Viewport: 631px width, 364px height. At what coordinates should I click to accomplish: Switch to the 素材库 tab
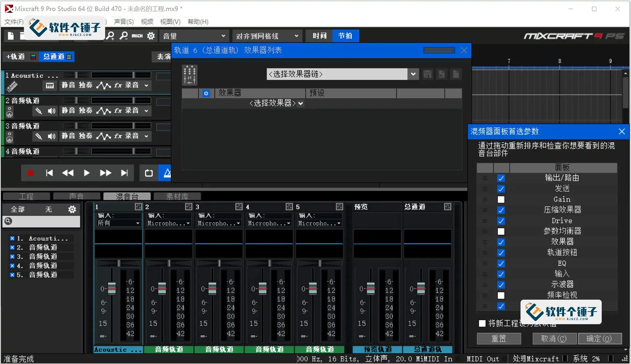point(177,196)
